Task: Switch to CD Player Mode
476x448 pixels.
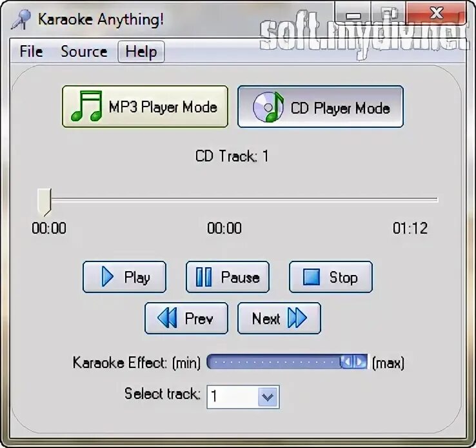Action: [321, 107]
